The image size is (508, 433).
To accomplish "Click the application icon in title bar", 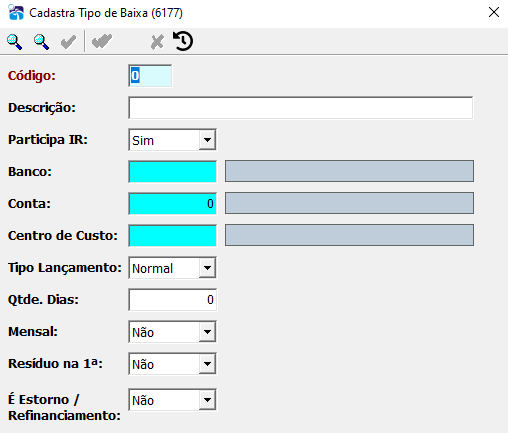I will tap(16, 13).
